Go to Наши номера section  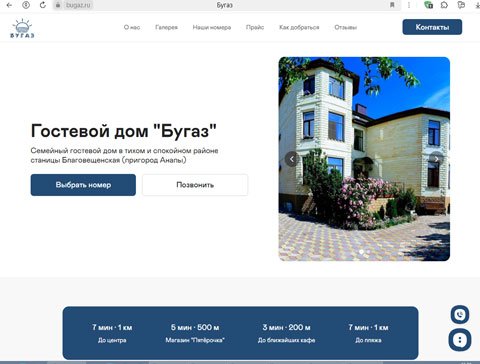[212, 27]
